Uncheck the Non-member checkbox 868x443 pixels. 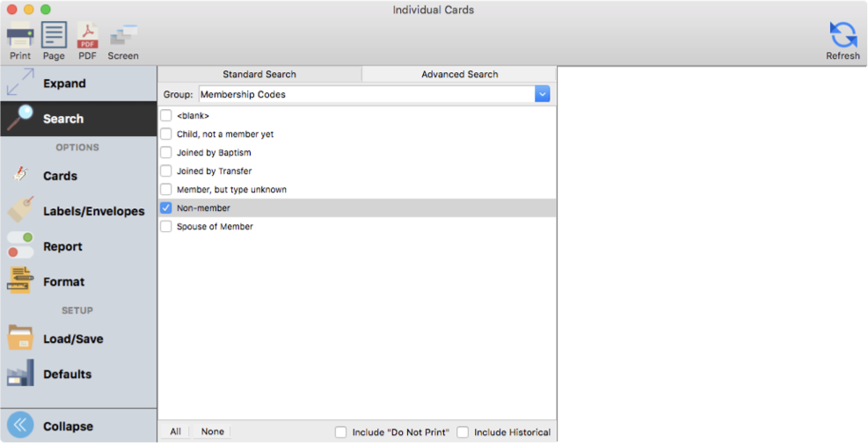click(166, 208)
